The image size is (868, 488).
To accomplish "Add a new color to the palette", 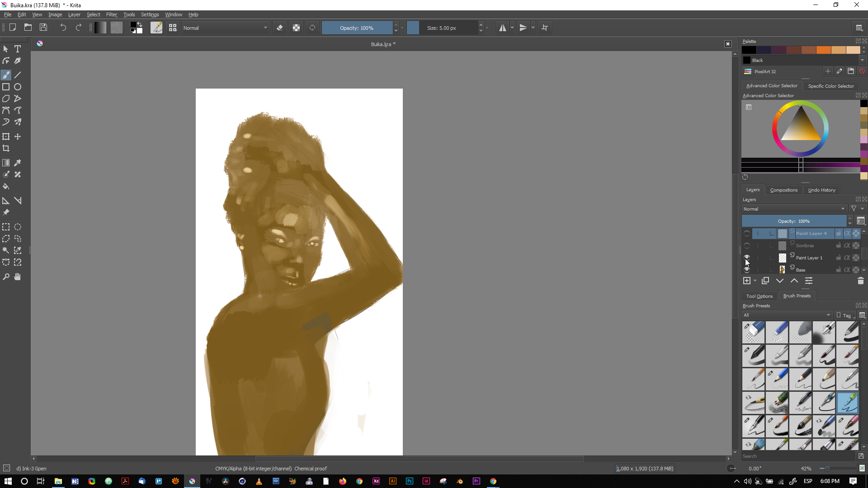I will point(828,71).
